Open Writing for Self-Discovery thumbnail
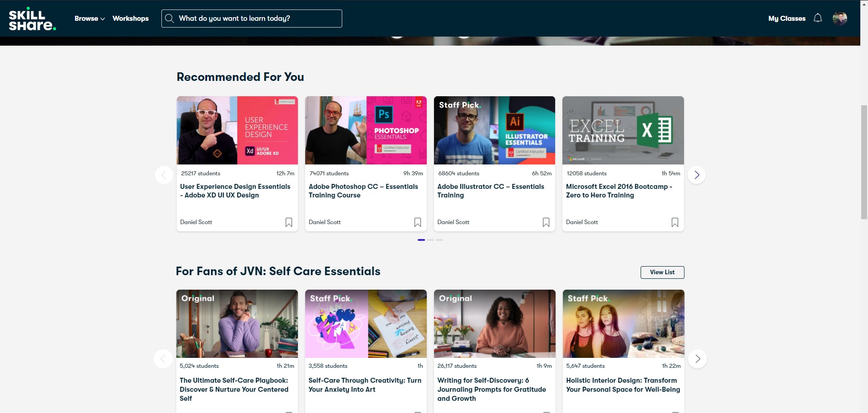Image resolution: width=868 pixels, height=413 pixels. click(495, 324)
